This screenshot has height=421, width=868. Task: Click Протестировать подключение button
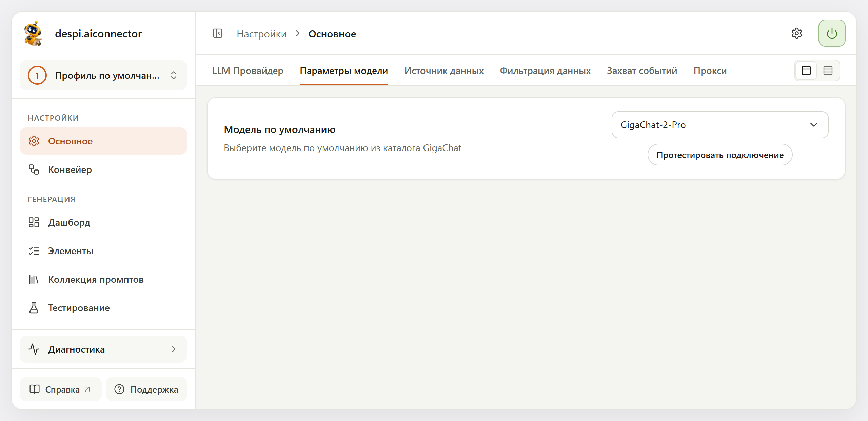[720, 155]
